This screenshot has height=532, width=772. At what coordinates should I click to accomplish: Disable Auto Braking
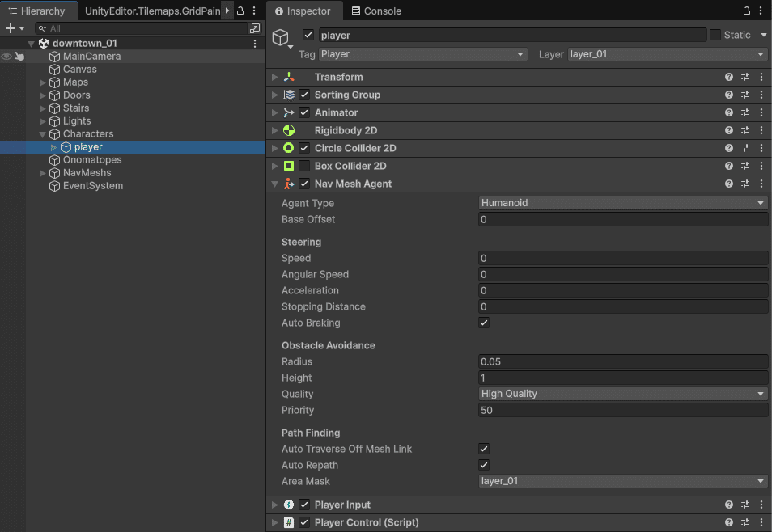(483, 323)
